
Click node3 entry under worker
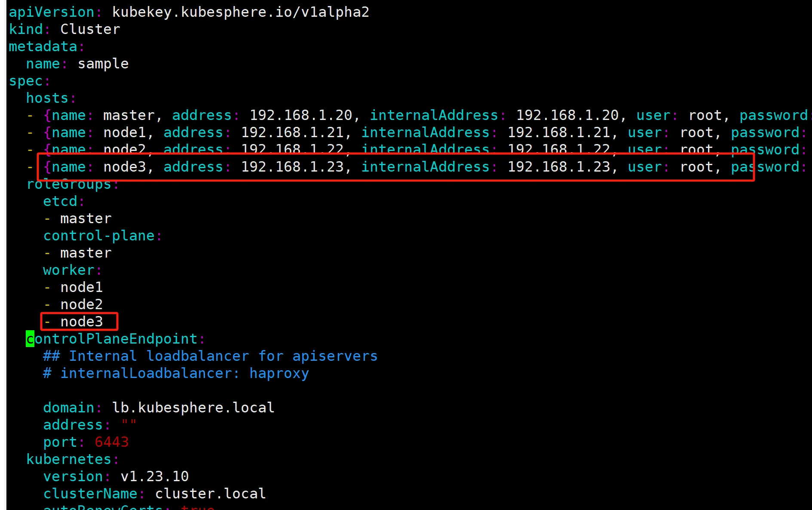point(82,322)
